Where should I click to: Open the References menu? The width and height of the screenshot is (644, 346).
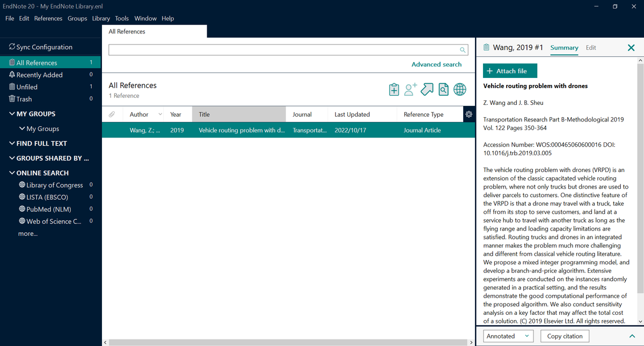pyautogui.click(x=48, y=18)
